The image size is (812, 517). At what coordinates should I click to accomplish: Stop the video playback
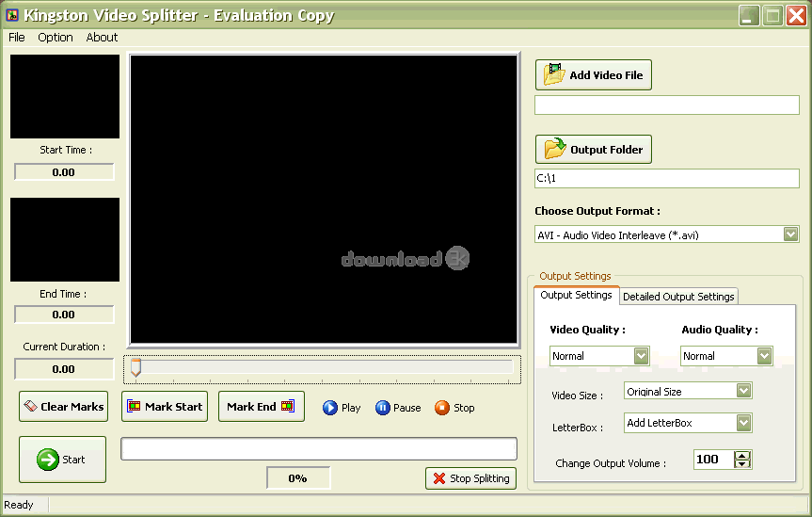click(x=454, y=408)
